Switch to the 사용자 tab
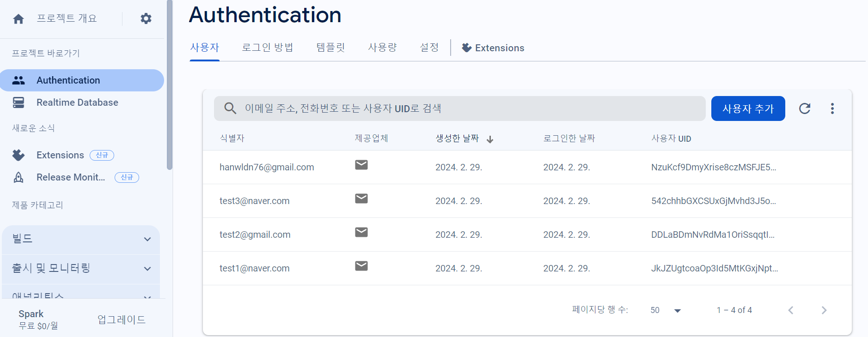The width and height of the screenshot is (868, 337). [x=205, y=48]
